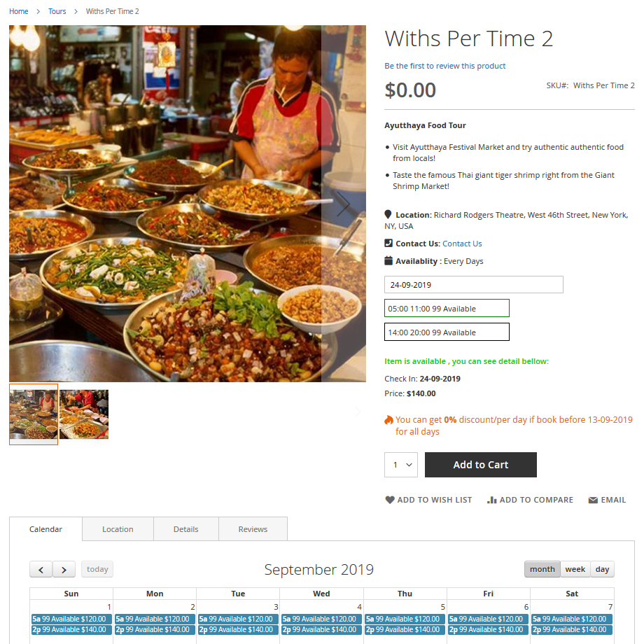The height and width of the screenshot is (644, 644).
Task: Click the check-in date input field
Action: (x=473, y=285)
